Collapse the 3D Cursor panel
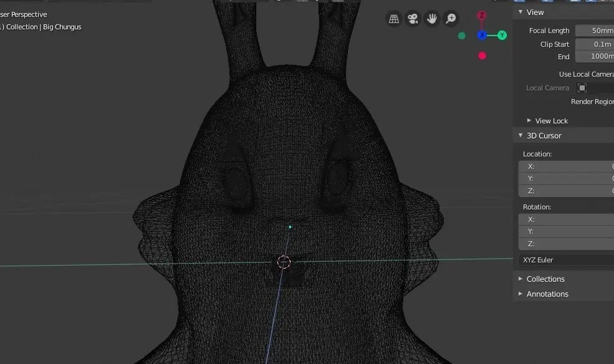Viewport: 614px width, 364px height. 520,135
